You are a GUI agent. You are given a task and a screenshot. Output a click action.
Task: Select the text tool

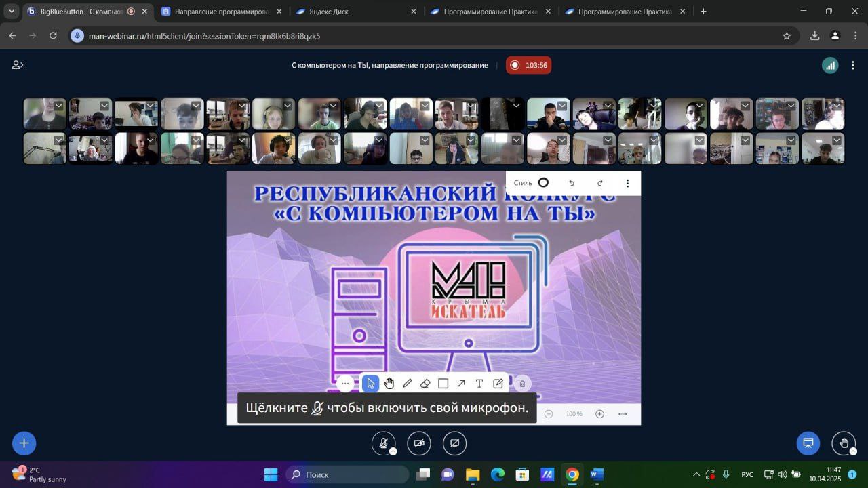tap(479, 384)
